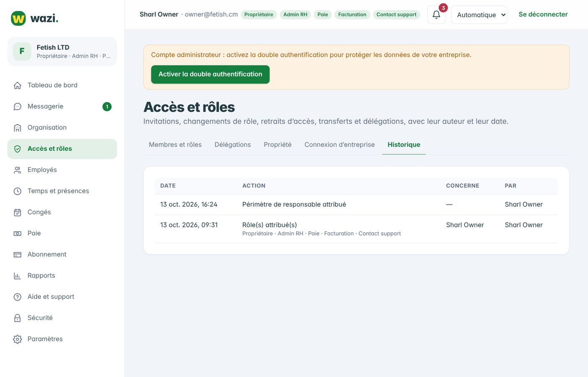Click the wazi logo icon
Image resolution: width=588 pixels, height=377 pixels.
tap(18, 18)
